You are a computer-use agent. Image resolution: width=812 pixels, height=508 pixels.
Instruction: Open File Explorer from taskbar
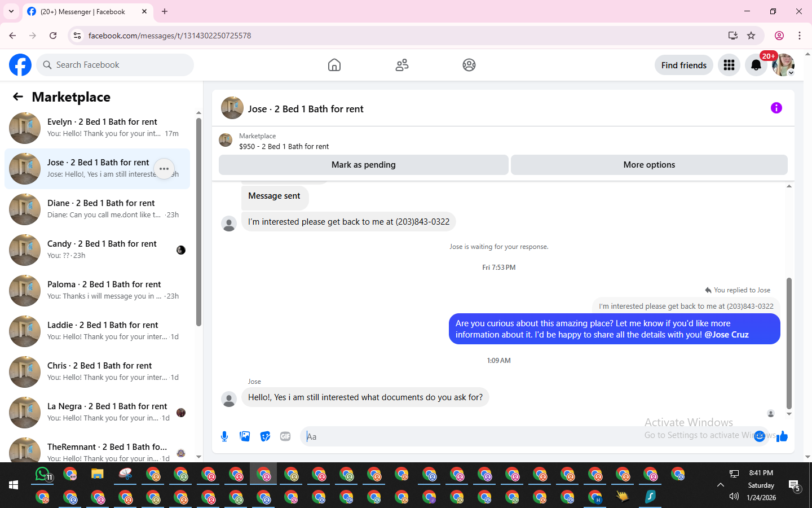(98, 474)
